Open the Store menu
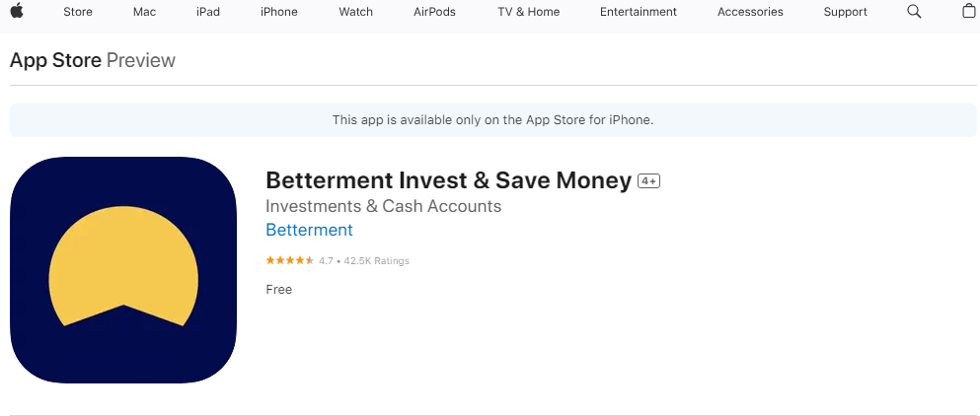 (x=78, y=12)
